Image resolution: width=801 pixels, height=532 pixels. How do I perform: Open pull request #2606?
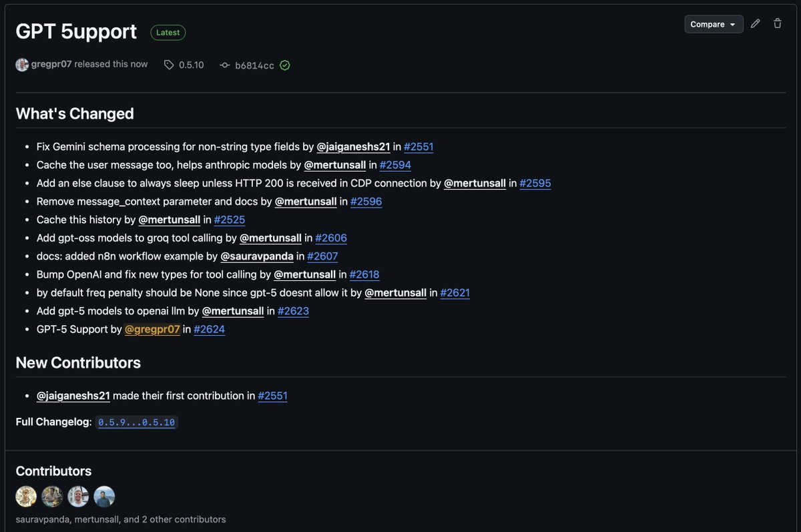point(331,238)
